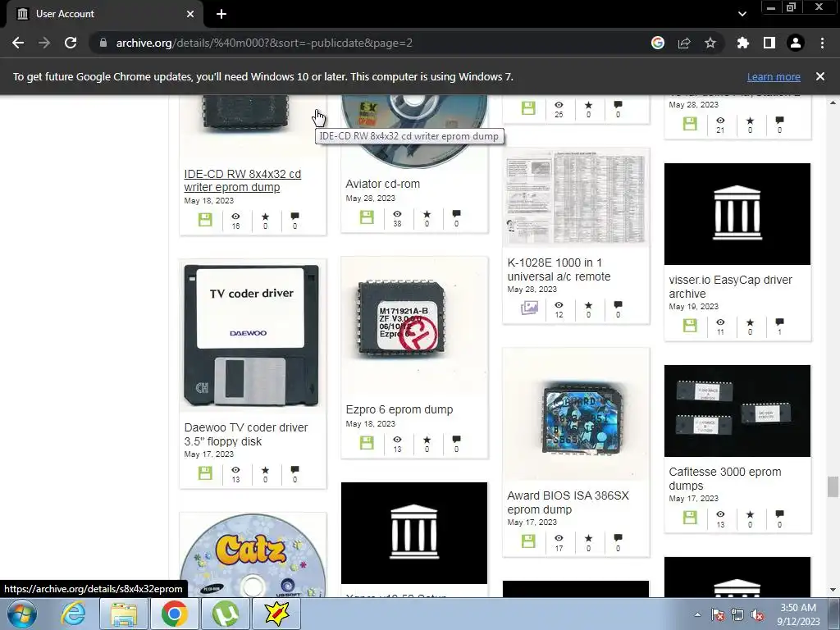Click Award BIOS chip thumbnail

coord(576,415)
